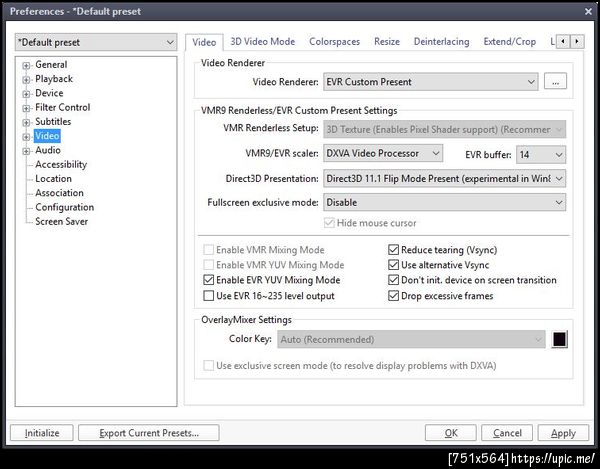600x469 pixels.
Task: Select Audio in the settings tree
Action: tap(48, 150)
